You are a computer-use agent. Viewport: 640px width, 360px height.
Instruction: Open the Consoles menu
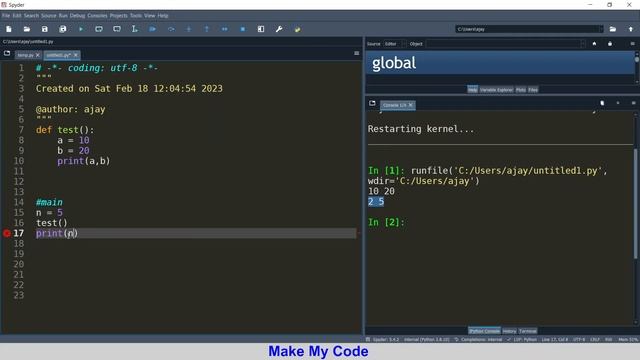(97, 16)
